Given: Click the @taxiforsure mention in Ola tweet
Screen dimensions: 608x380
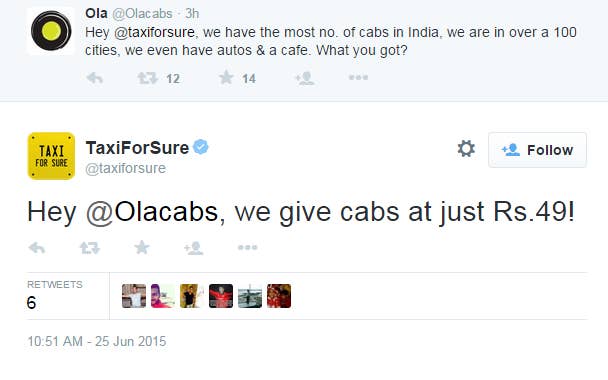Looking at the screenshot, I should [x=154, y=32].
